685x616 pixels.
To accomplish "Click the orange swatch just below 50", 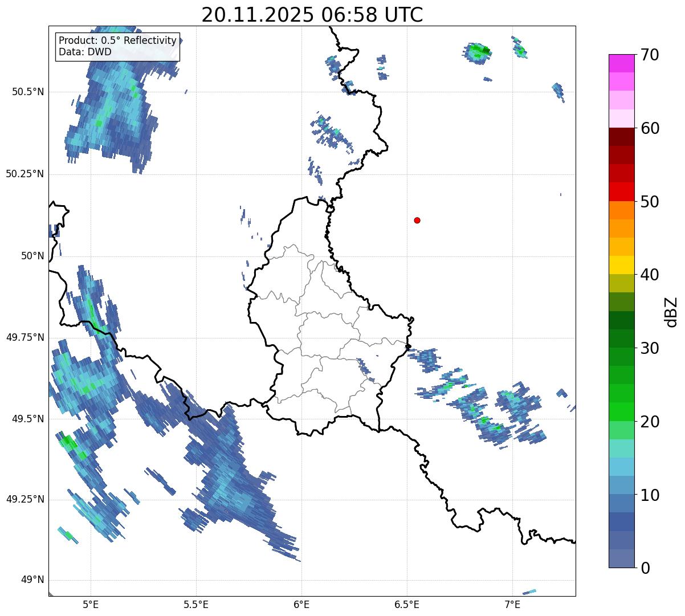I will point(621,210).
